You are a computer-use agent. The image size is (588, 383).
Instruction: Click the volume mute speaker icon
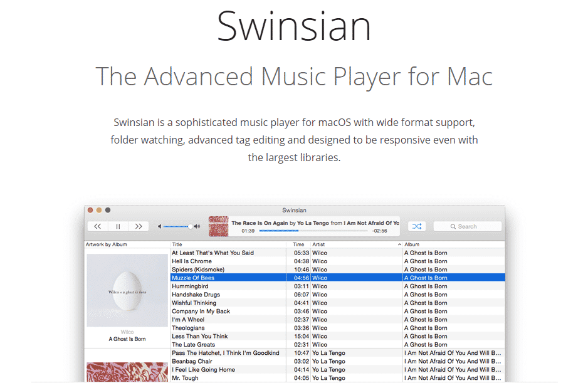[159, 226]
